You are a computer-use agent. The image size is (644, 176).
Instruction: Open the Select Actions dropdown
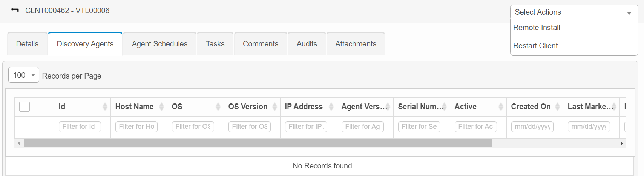(573, 12)
